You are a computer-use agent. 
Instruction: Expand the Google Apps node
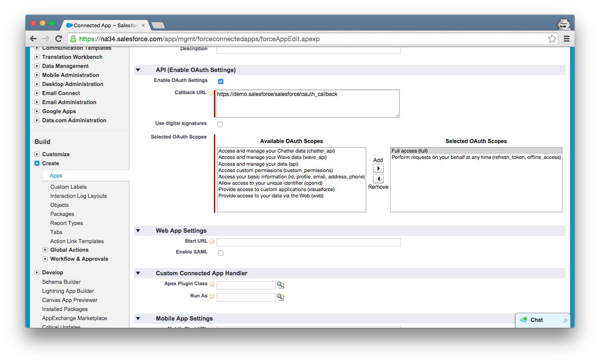37,111
